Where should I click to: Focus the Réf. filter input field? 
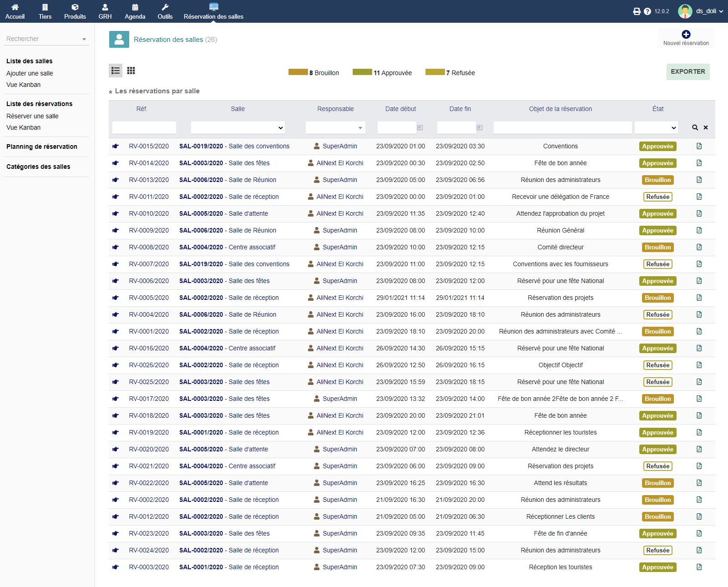tap(144, 128)
